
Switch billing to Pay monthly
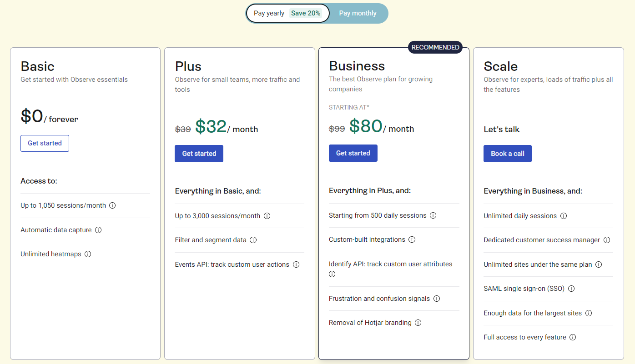pos(358,13)
